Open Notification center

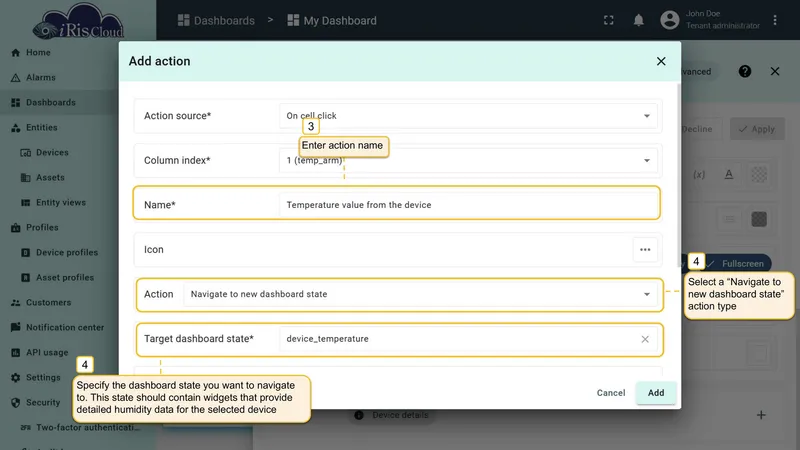click(x=65, y=328)
